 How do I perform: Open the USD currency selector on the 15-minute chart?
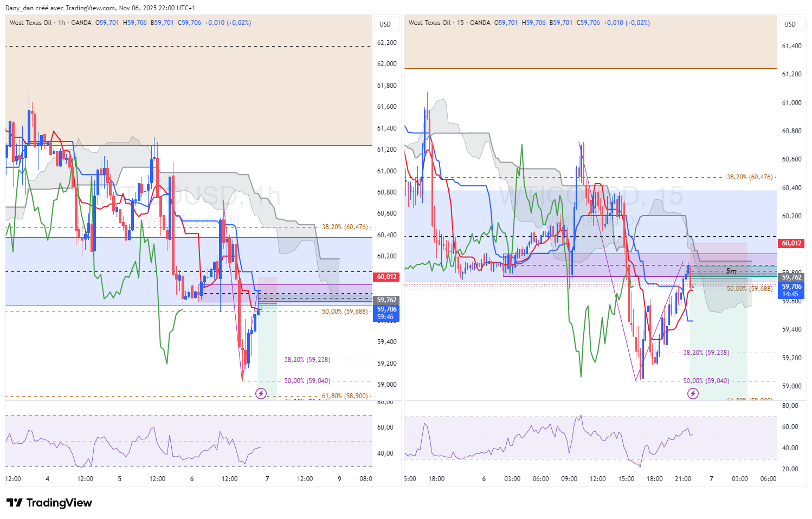pos(790,24)
